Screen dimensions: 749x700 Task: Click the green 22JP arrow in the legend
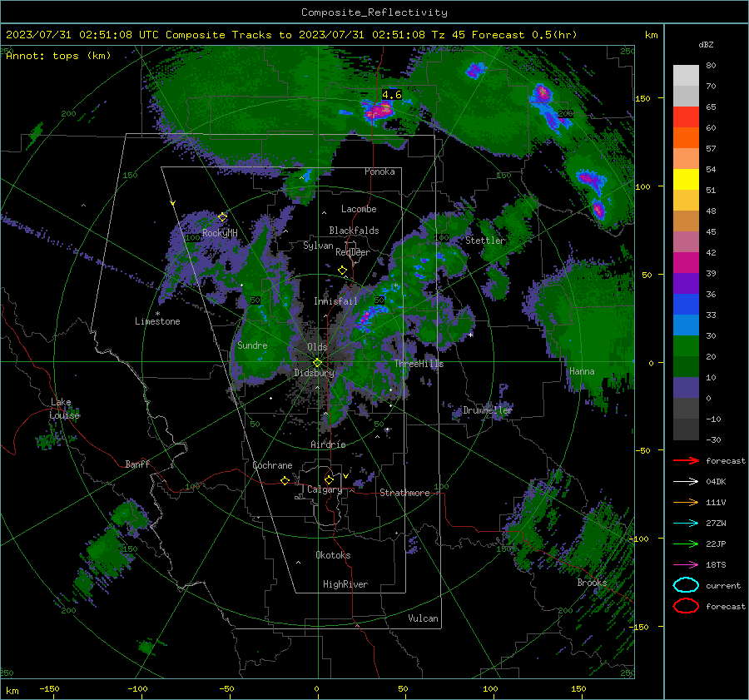(686, 544)
